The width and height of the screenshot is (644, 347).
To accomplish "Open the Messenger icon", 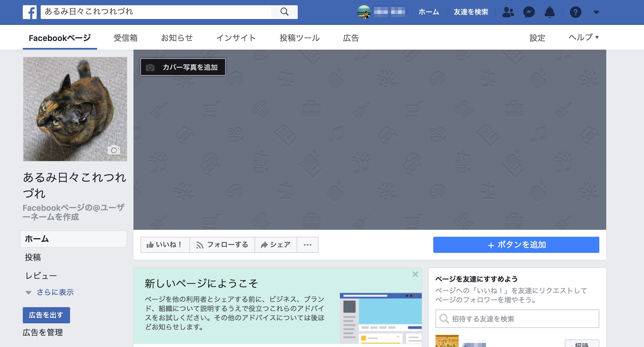I will [x=529, y=12].
